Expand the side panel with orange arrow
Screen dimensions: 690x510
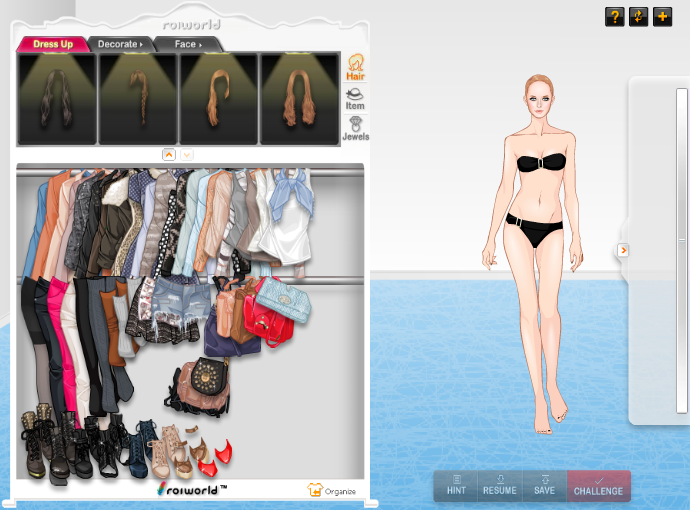623,250
